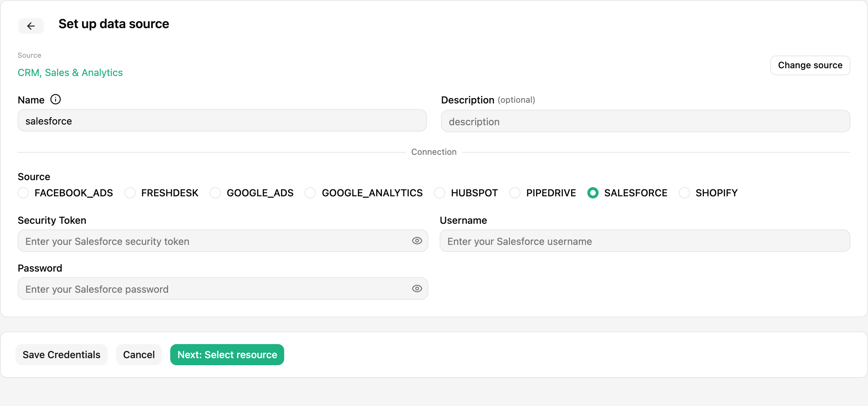Focus the Name field containing salesforce
The width and height of the screenshot is (868, 406).
pyautogui.click(x=222, y=121)
